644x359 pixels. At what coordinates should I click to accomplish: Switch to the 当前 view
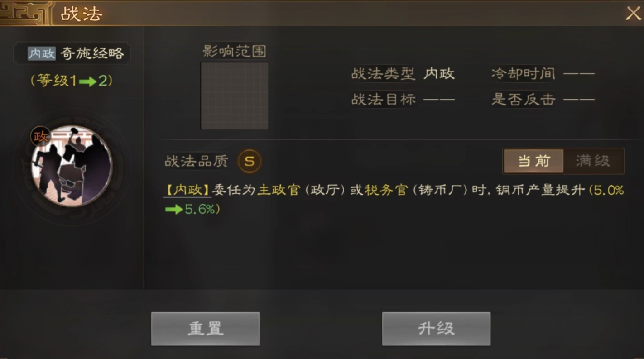point(533,161)
